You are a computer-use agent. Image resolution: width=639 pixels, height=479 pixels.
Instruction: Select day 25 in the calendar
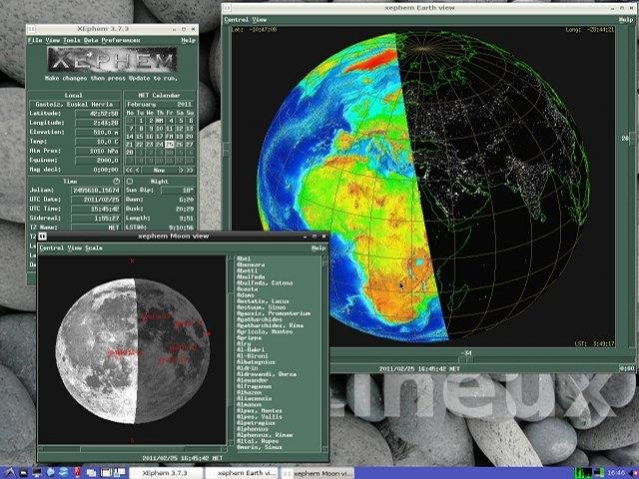170,144
